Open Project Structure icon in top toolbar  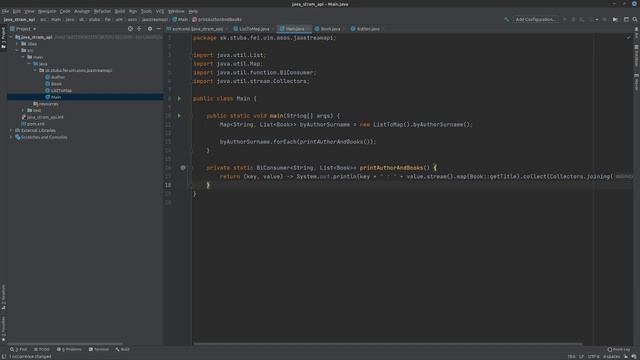tap(626, 19)
